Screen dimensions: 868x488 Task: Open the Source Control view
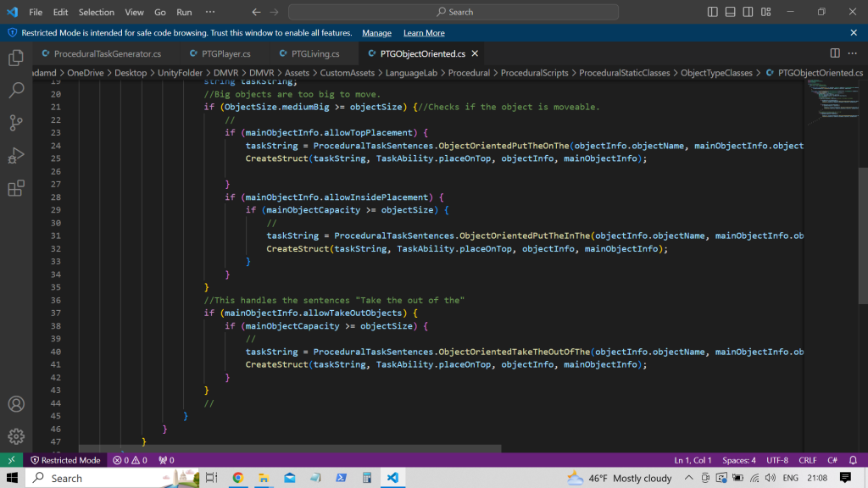tap(16, 122)
